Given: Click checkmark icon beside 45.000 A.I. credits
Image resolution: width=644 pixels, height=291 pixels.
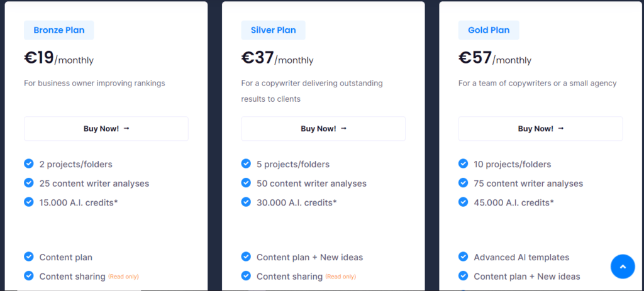Looking at the screenshot, I should (464, 202).
